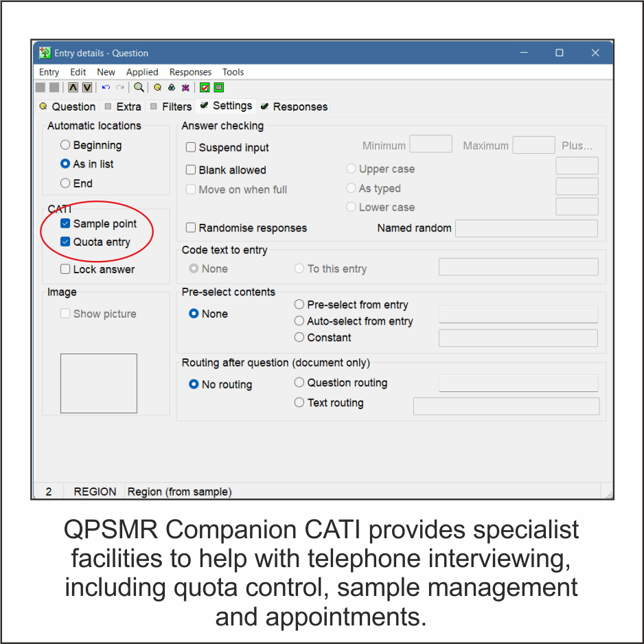Screen dimensions: 644x644
Task: Select the Beginning location radio button
Action: [65, 145]
